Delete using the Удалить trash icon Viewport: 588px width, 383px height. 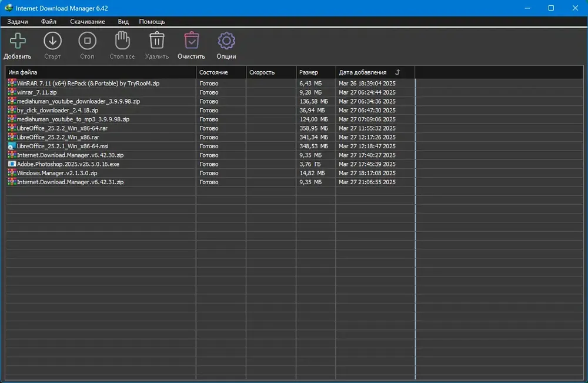point(157,40)
